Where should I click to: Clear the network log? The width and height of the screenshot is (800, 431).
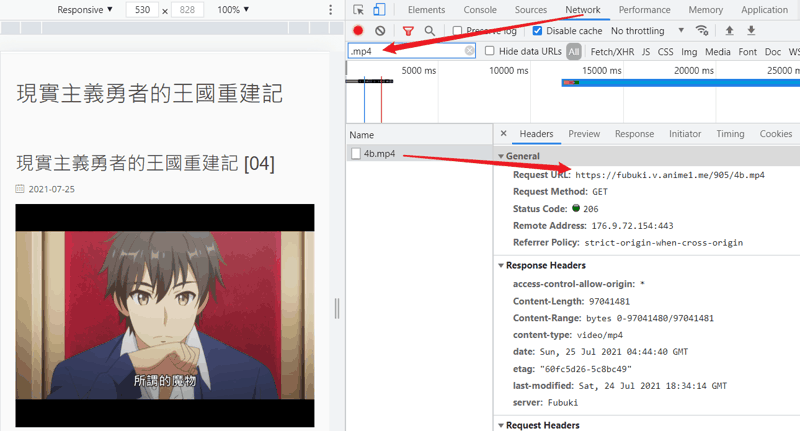(x=380, y=31)
